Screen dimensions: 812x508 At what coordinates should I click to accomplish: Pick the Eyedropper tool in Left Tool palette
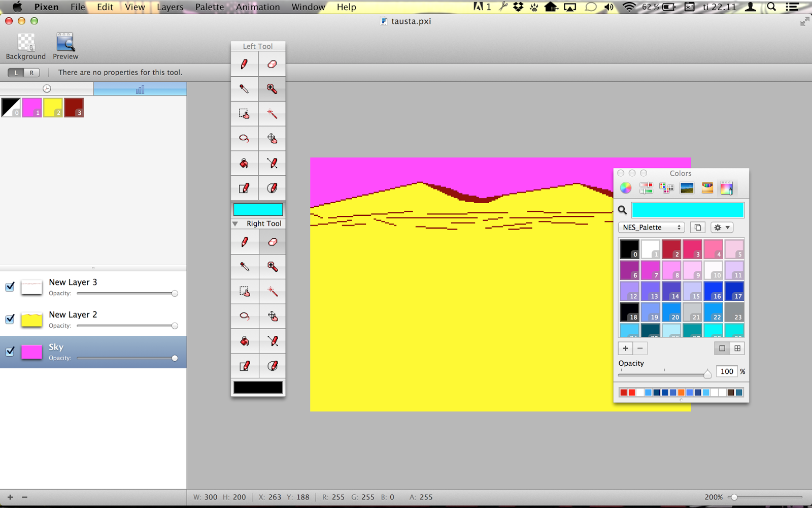(245, 89)
